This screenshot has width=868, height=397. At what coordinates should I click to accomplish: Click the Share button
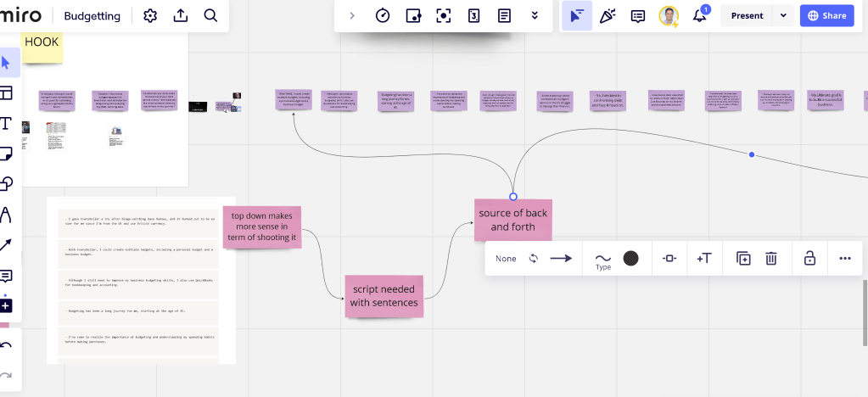827,15
